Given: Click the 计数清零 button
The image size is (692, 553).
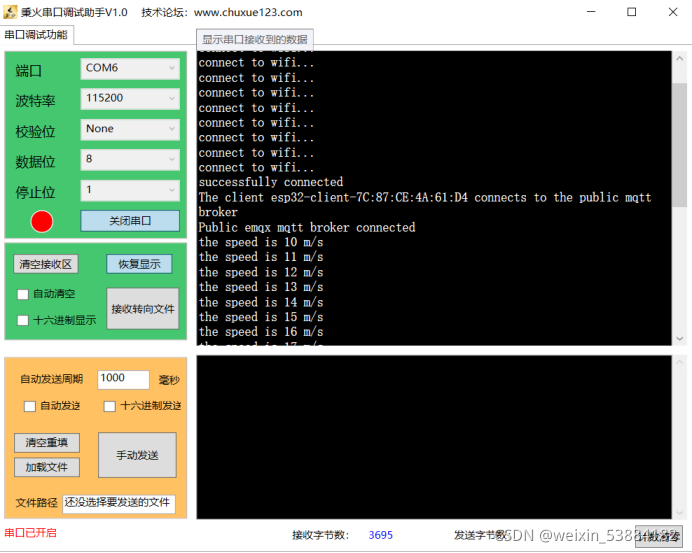Looking at the screenshot, I should pyautogui.click(x=659, y=536).
